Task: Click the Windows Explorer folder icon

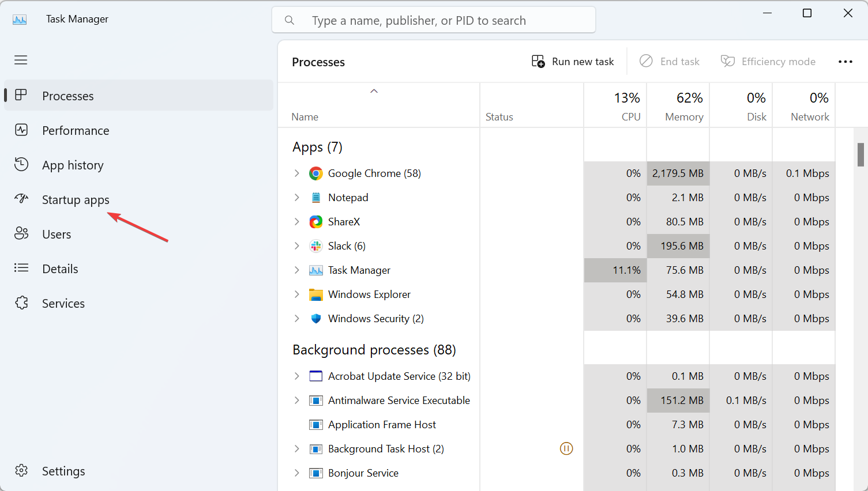Action: tap(316, 294)
